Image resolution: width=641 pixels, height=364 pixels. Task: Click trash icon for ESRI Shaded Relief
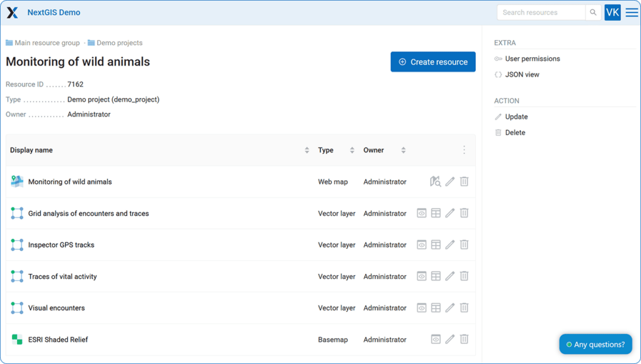click(464, 339)
